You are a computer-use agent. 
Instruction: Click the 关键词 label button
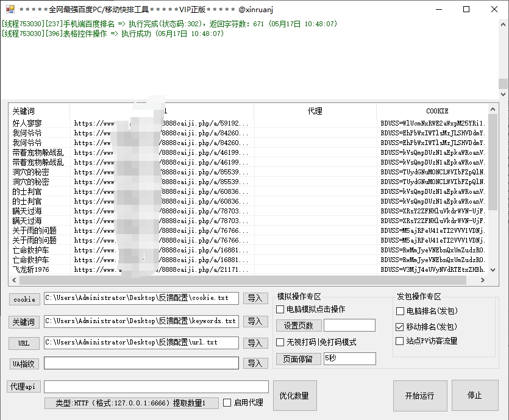(24, 322)
